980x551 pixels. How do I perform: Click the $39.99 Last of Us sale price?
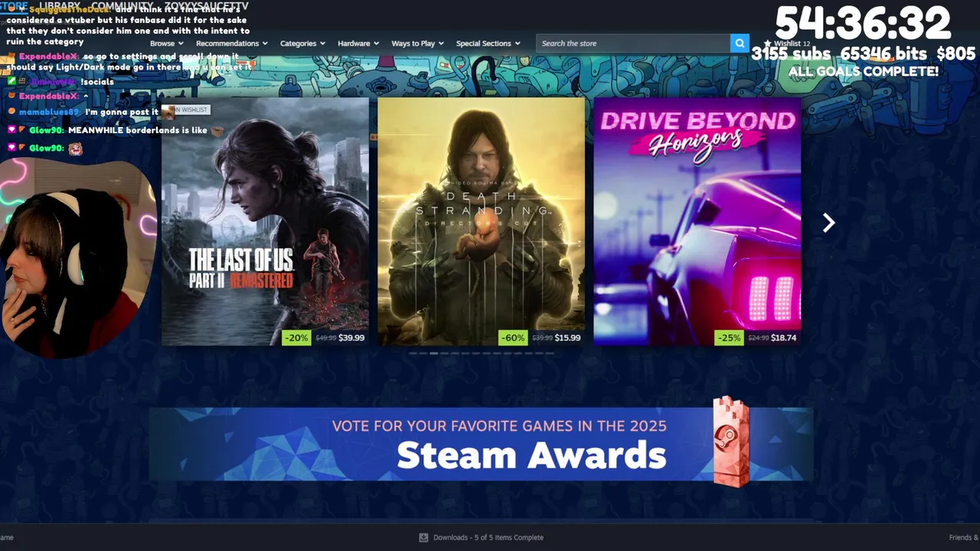point(351,337)
